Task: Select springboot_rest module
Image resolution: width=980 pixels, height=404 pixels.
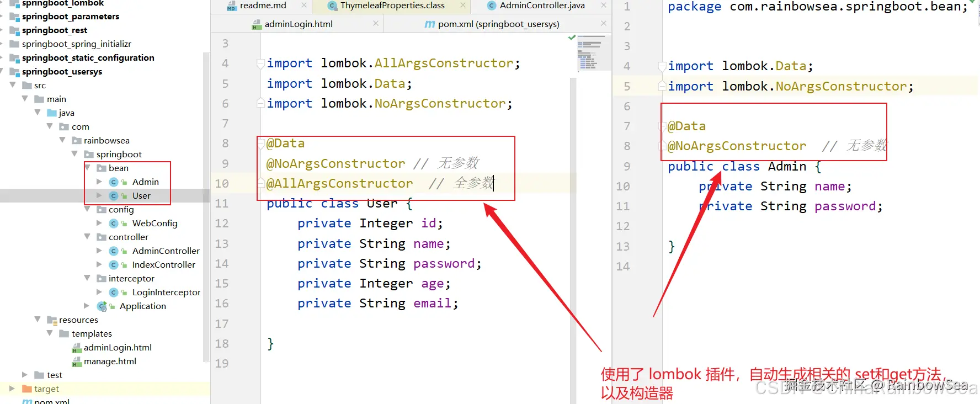Action: tap(54, 30)
